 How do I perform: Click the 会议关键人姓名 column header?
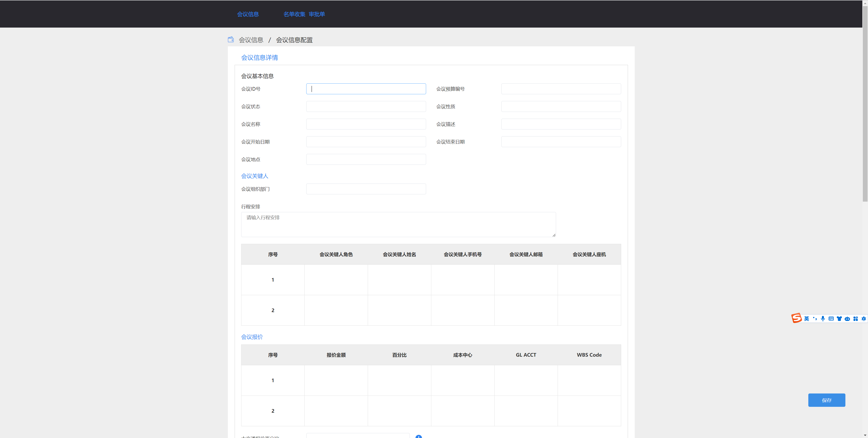point(399,254)
